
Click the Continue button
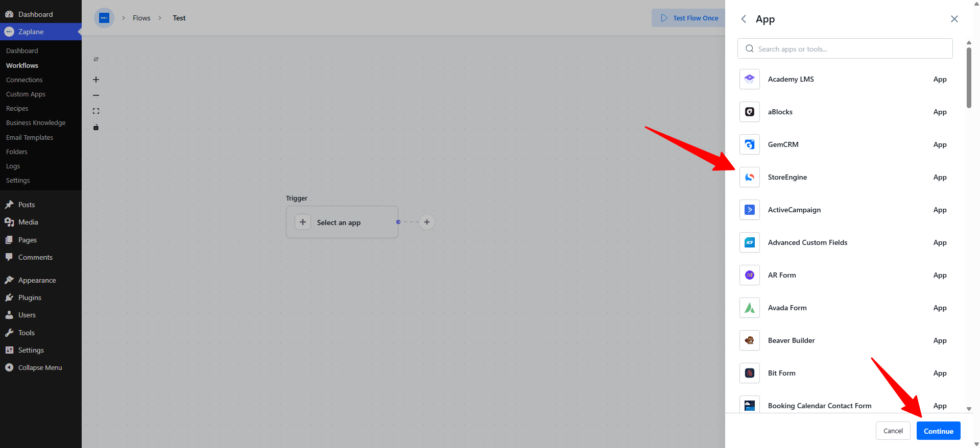pos(939,431)
